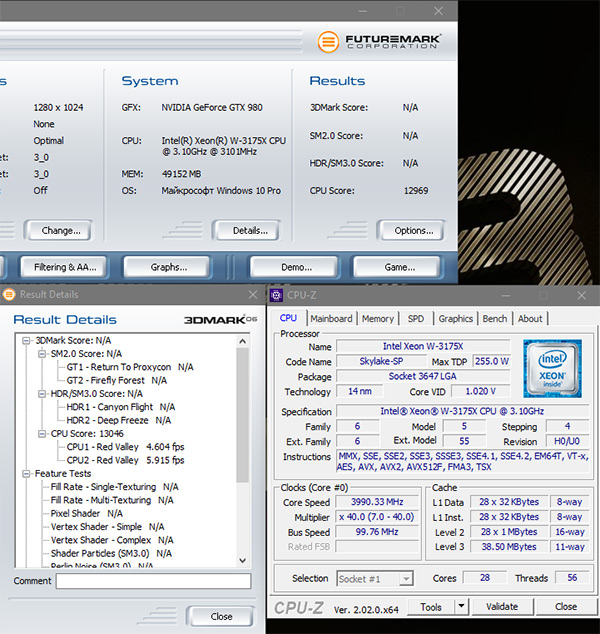Click the Close button in CPU-Z
600x634 pixels.
pos(566,607)
